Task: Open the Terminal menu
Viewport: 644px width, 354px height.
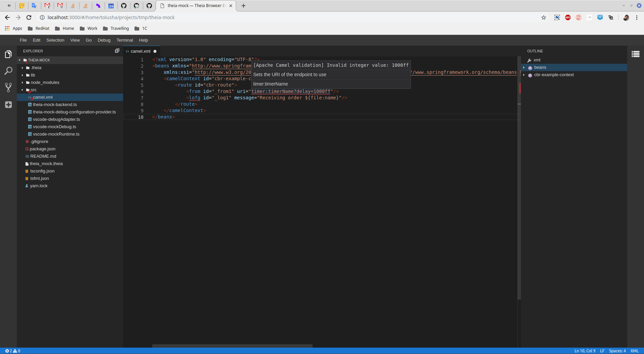Action: pyautogui.click(x=124, y=40)
